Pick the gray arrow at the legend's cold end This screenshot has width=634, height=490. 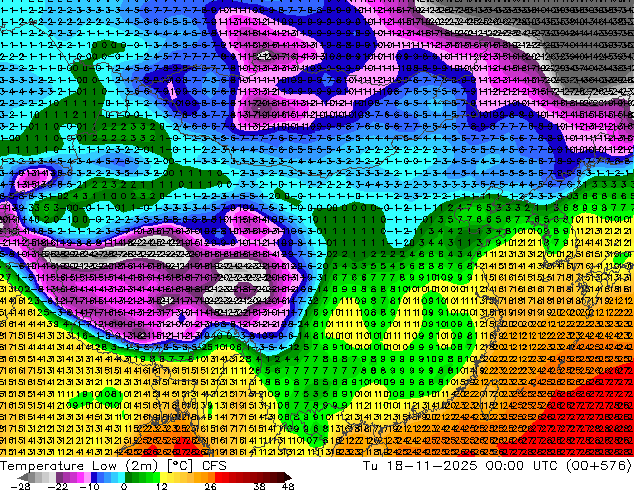click(22, 477)
